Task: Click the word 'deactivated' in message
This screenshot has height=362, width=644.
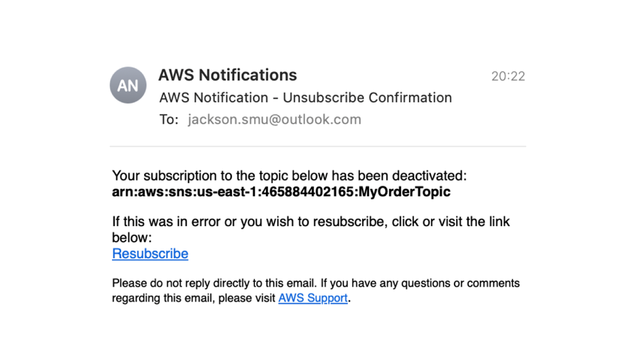Action: pos(428,176)
